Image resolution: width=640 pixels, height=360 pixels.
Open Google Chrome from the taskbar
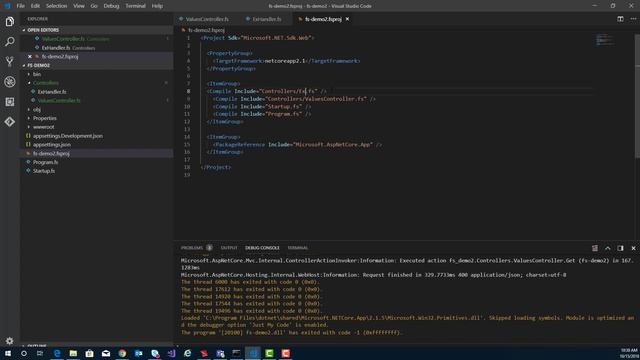tap(122, 353)
